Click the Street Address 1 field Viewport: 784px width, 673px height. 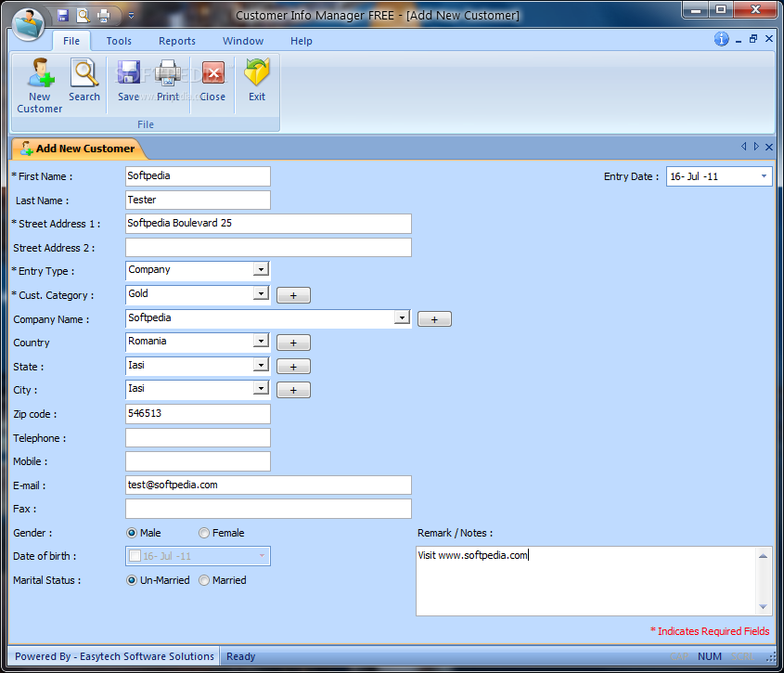(268, 224)
